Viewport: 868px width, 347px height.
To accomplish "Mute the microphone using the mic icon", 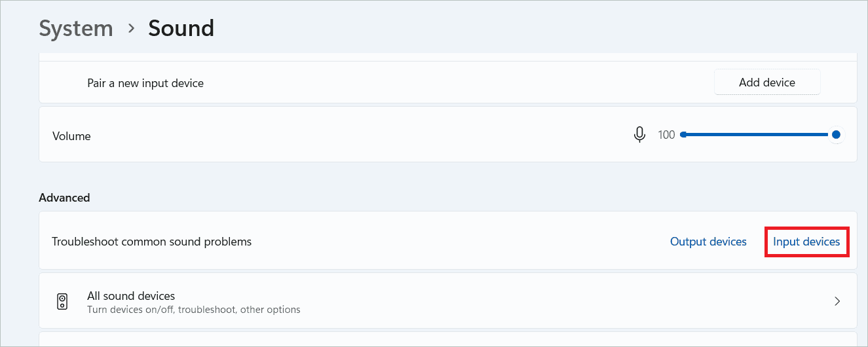I will tap(640, 135).
